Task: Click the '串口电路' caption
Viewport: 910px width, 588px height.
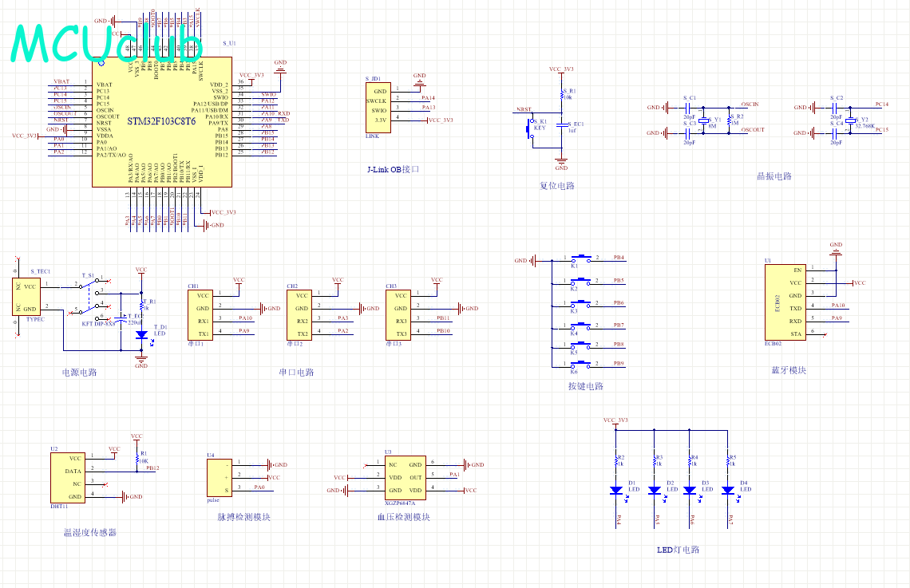Action: click(x=296, y=373)
